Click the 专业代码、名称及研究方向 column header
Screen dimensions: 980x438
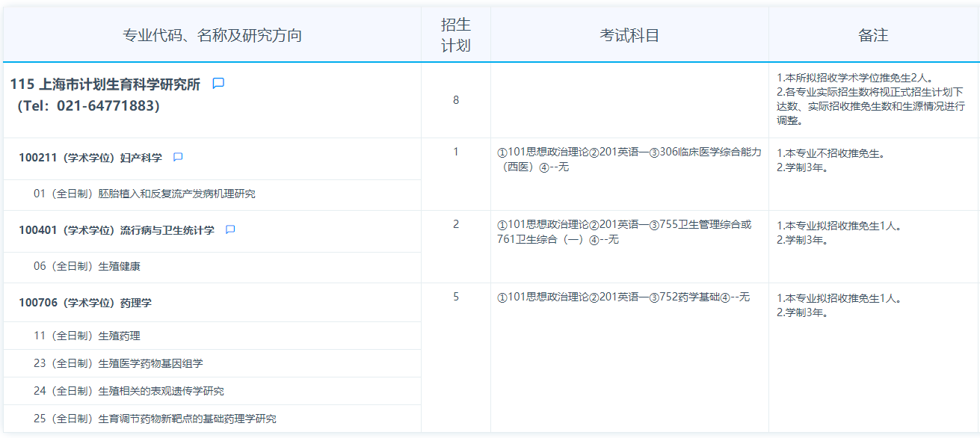click(212, 36)
